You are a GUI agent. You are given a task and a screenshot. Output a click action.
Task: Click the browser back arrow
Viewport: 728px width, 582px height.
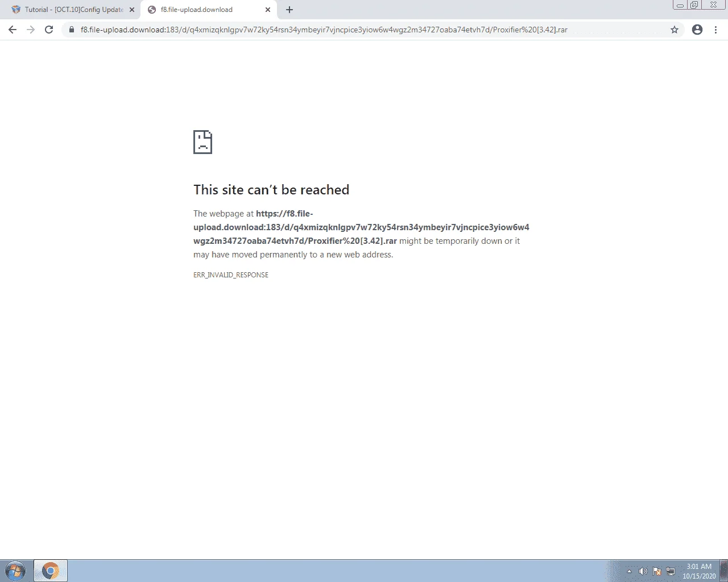point(13,30)
